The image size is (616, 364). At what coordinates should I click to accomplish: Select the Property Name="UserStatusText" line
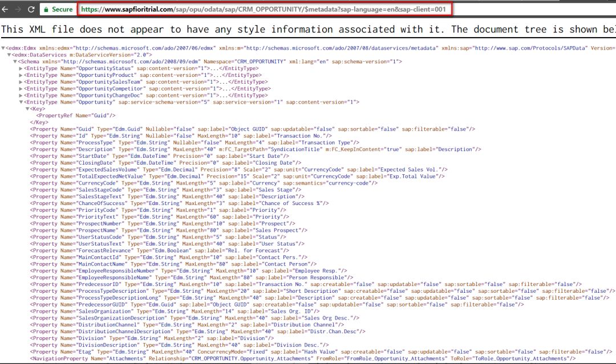[167, 244]
